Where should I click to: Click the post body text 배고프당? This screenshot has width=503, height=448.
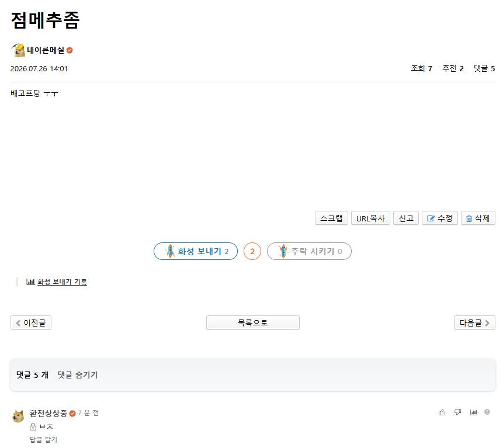34,93
